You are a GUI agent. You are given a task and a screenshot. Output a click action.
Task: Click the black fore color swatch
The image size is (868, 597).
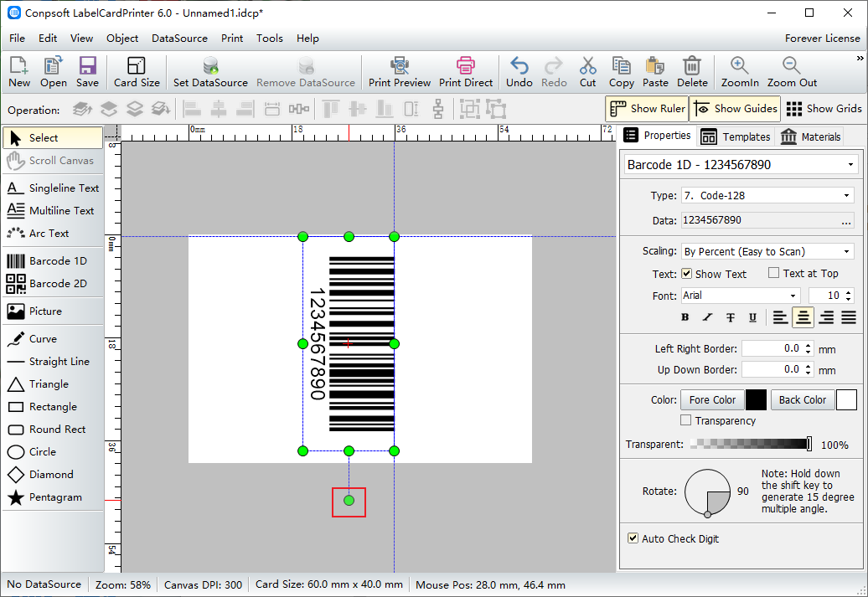(756, 400)
